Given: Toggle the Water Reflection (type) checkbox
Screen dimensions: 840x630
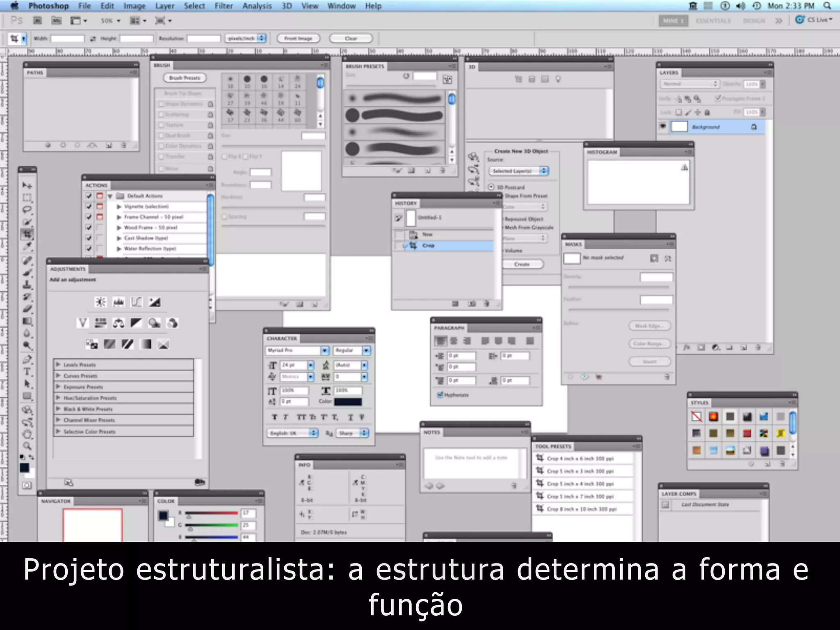Looking at the screenshot, I should pyautogui.click(x=89, y=249).
